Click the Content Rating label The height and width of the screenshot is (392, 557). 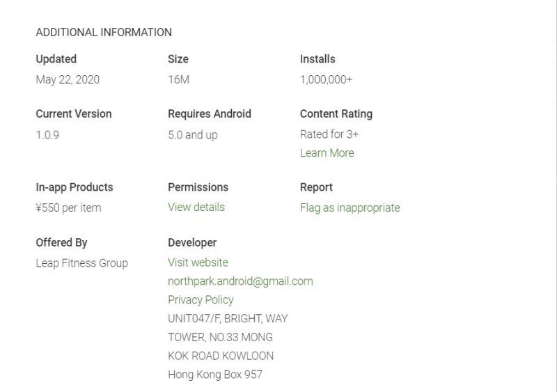[x=336, y=114]
